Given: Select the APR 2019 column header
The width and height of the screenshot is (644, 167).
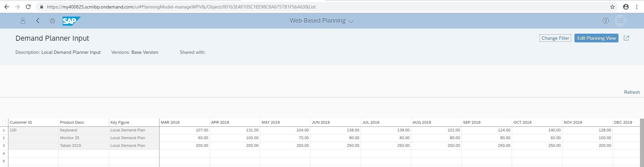Looking at the screenshot, I should tap(235, 122).
